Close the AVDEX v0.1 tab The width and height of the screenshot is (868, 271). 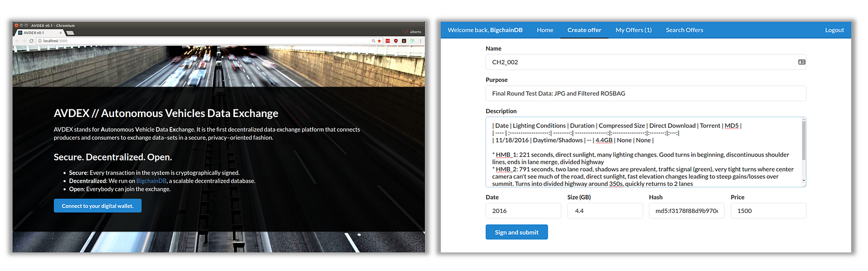[x=61, y=33]
